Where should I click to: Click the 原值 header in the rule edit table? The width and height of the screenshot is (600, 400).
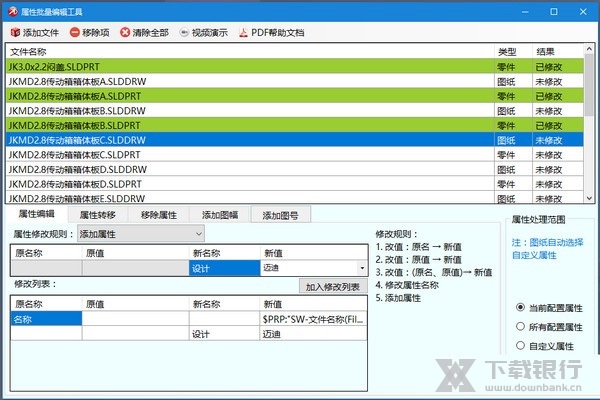coord(135,253)
